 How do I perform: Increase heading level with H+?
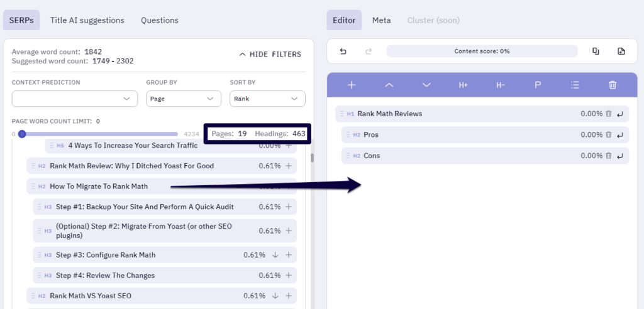point(464,85)
